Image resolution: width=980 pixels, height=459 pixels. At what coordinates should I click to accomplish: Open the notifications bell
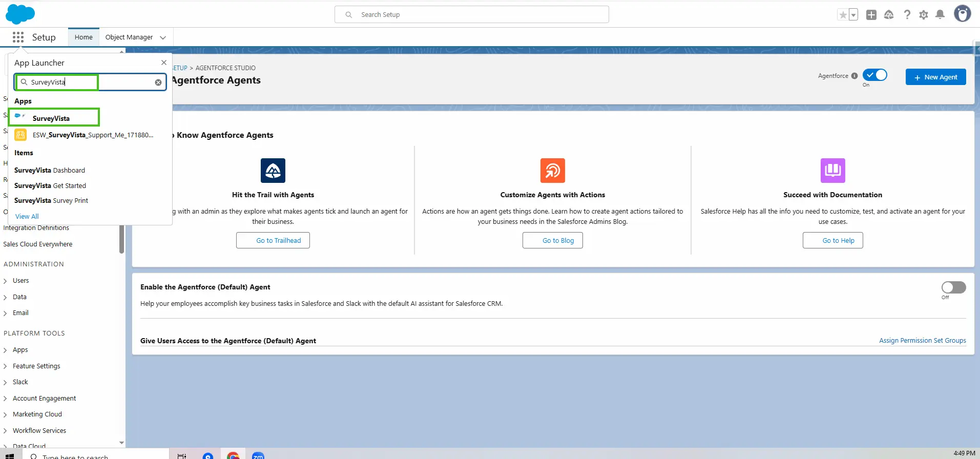pos(940,15)
